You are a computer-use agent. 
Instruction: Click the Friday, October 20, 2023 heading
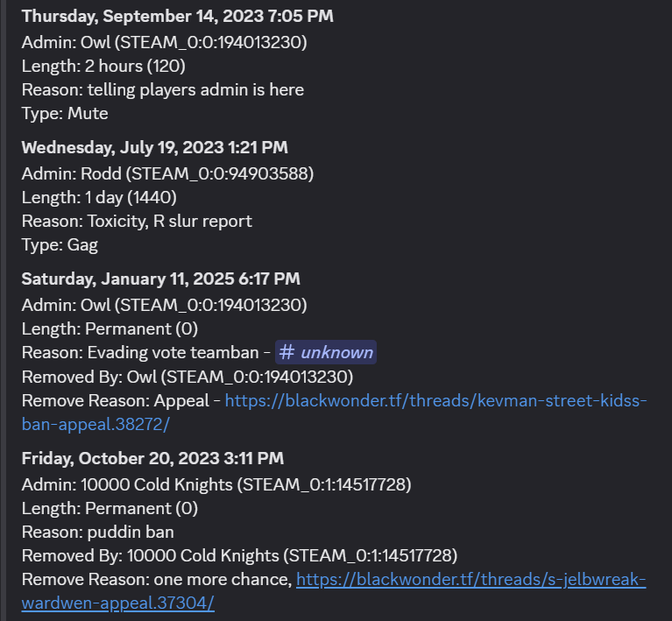click(152, 459)
